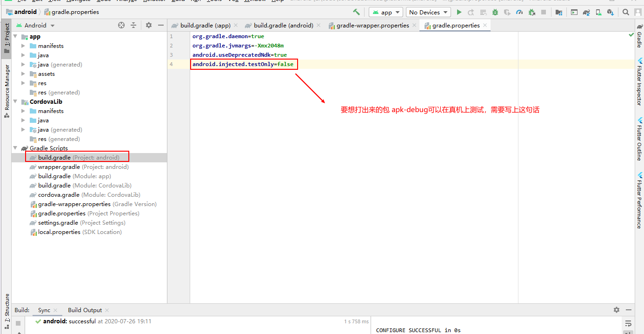Select cordova.gradle (Module: CordovaLib)
This screenshot has width=644, height=334.
pos(89,194)
